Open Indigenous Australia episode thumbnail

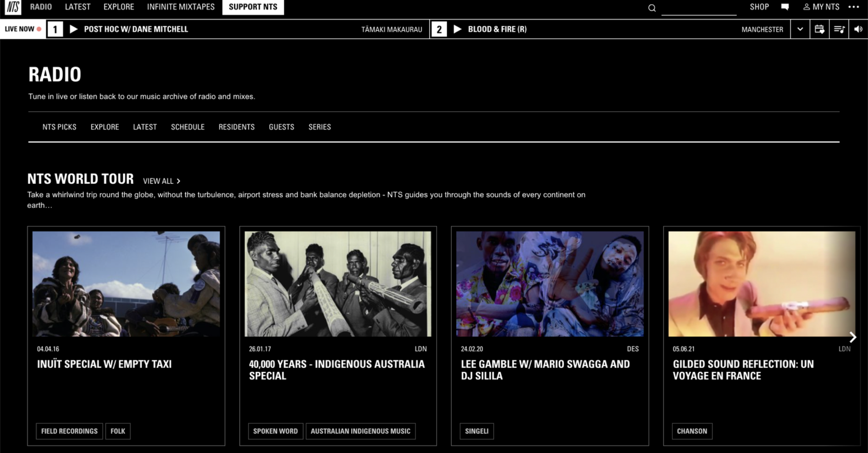338,284
